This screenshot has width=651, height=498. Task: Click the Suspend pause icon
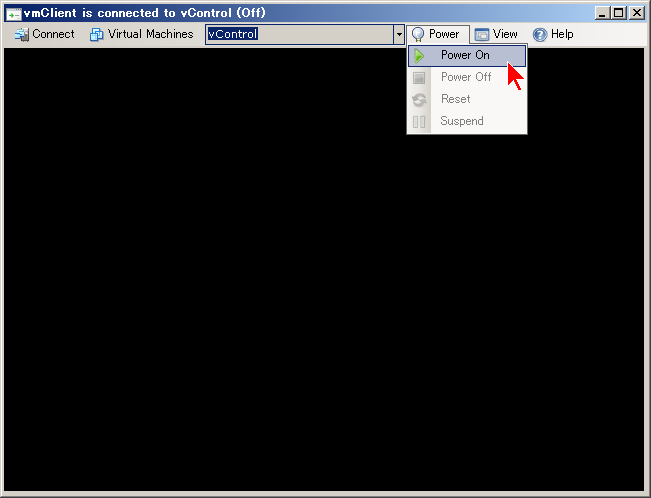(x=419, y=122)
